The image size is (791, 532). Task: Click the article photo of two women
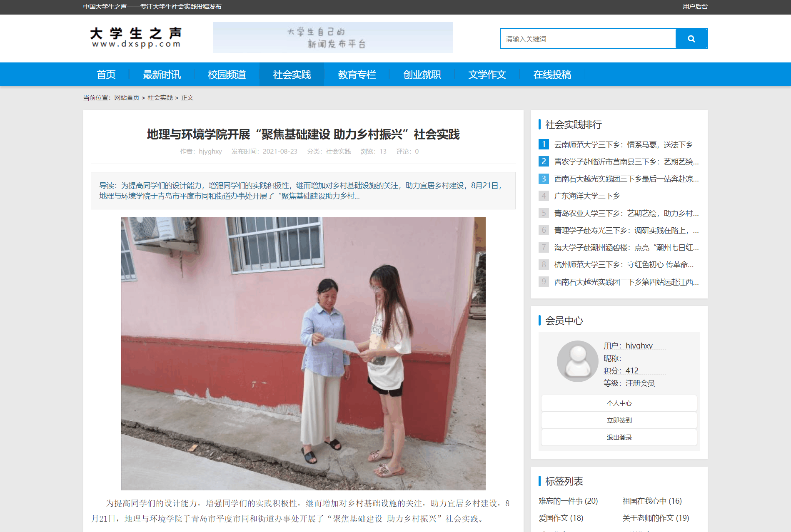[x=303, y=353]
